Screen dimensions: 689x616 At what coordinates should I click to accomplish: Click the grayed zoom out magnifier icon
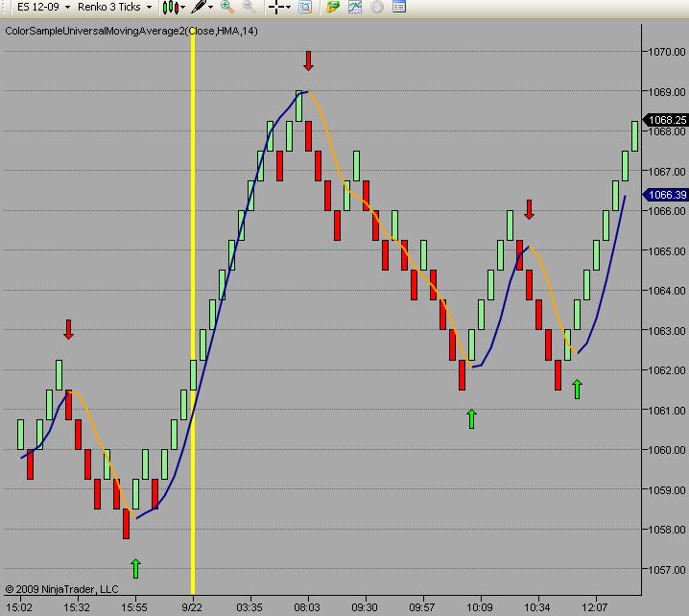coord(249,7)
